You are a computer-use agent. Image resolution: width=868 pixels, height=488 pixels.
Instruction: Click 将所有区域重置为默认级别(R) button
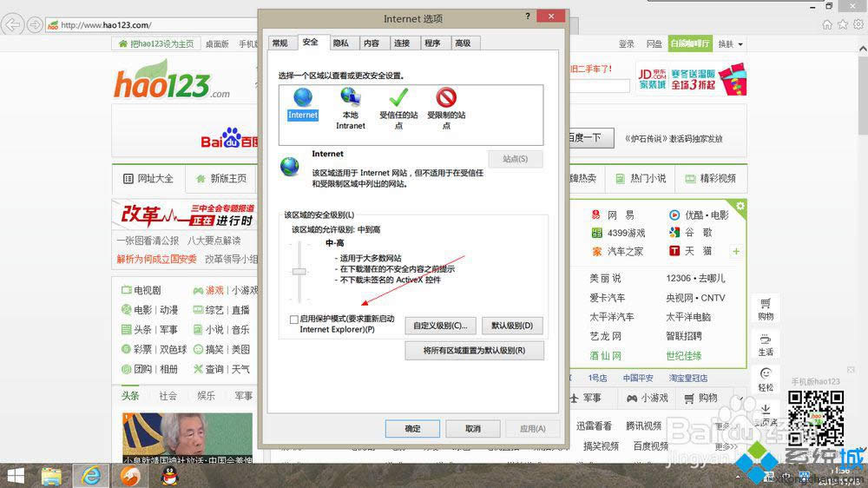(474, 351)
